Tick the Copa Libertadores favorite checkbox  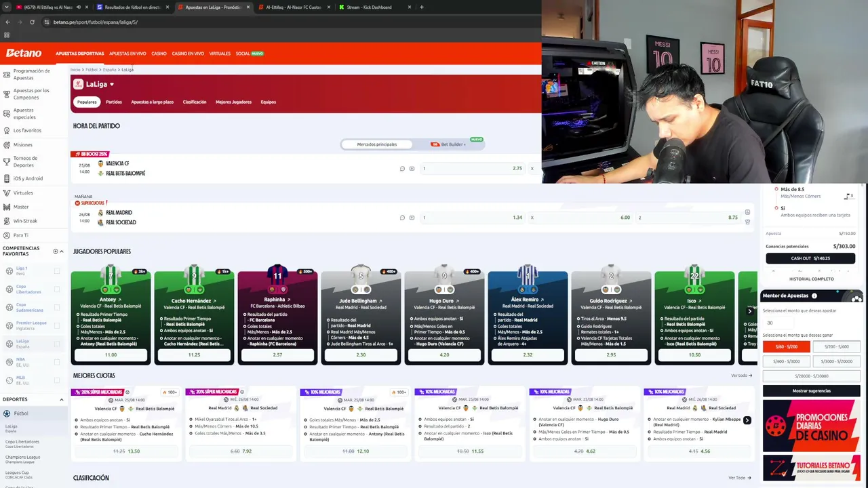[57, 289]
